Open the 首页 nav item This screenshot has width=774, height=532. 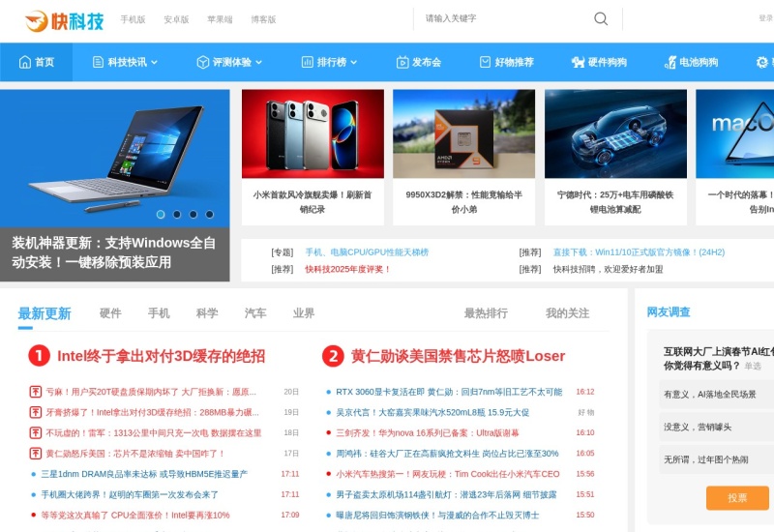37,62
